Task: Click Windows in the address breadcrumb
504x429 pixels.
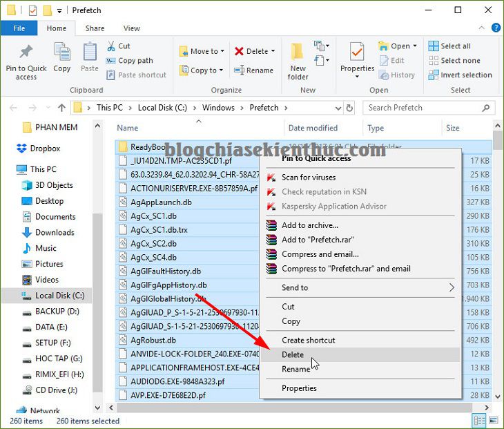Action: [218, 108]
